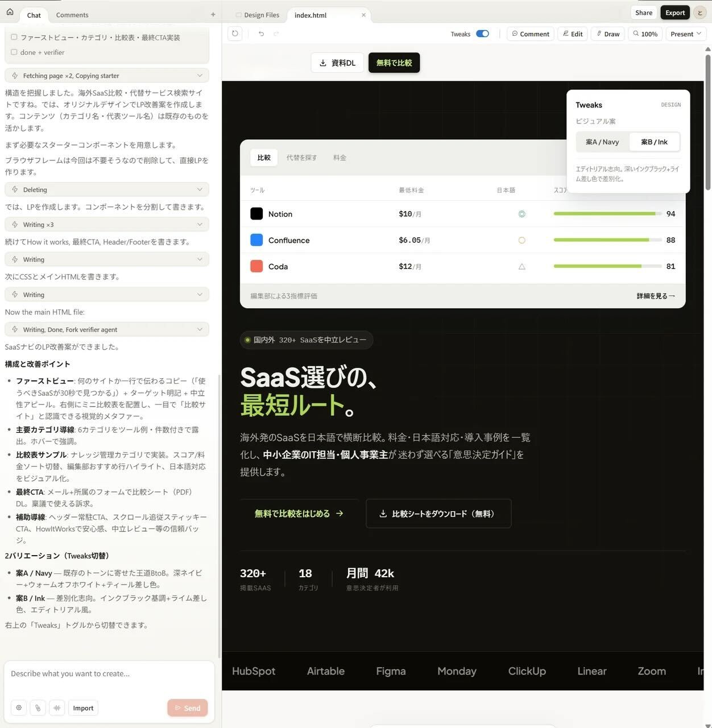
Task: Disable the Tweaks toggle switch
Action: (x=482, y=34)
